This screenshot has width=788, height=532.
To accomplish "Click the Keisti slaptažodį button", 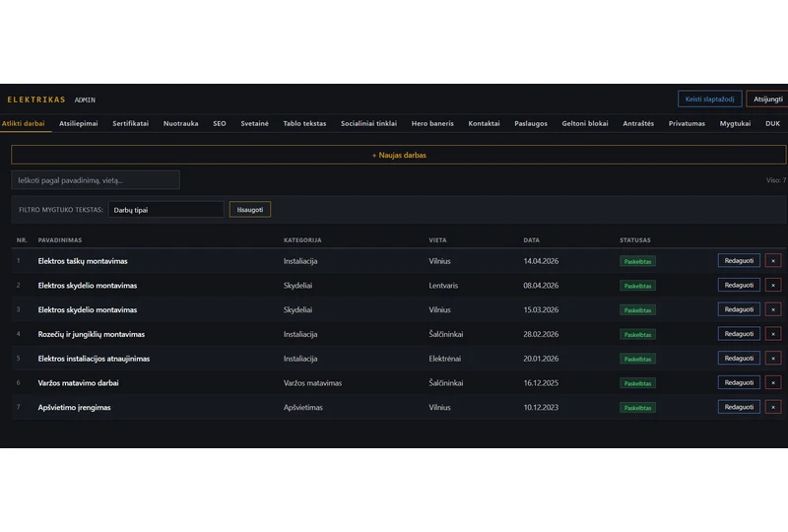I will point(709,100).
